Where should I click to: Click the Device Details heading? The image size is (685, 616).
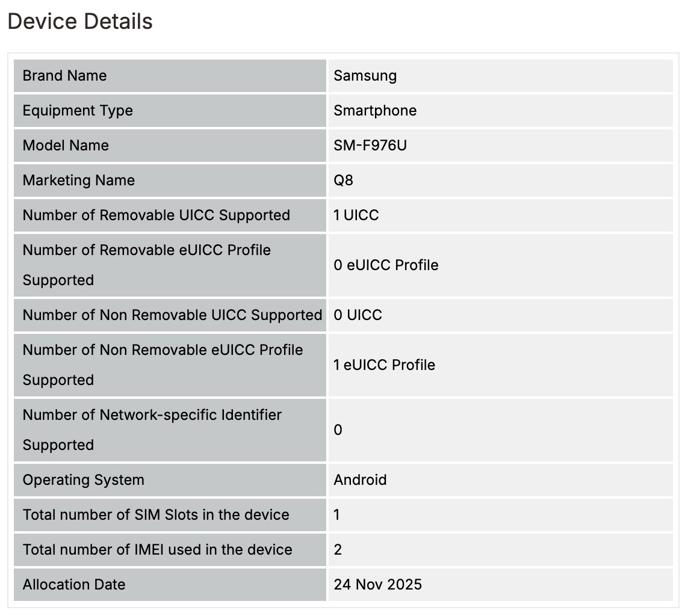click(x=80, y=22)
